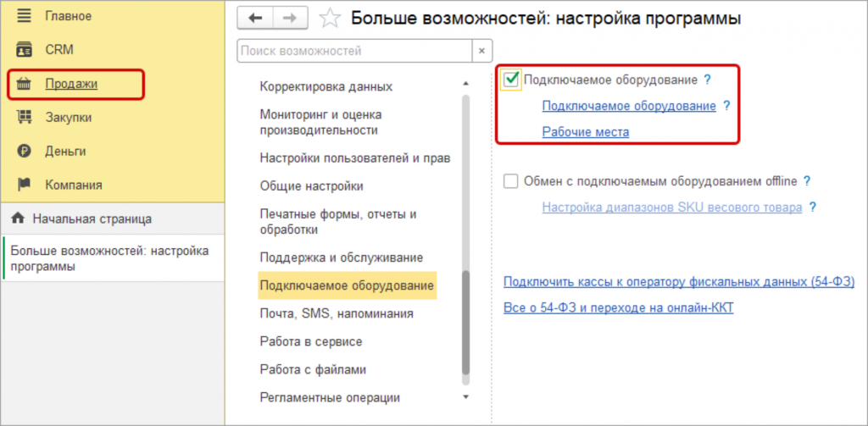Viewport: 868px width, 426px height.
Task: Uncheck Подключаемое оборудование checkbox
Action: tap(511, 80)
